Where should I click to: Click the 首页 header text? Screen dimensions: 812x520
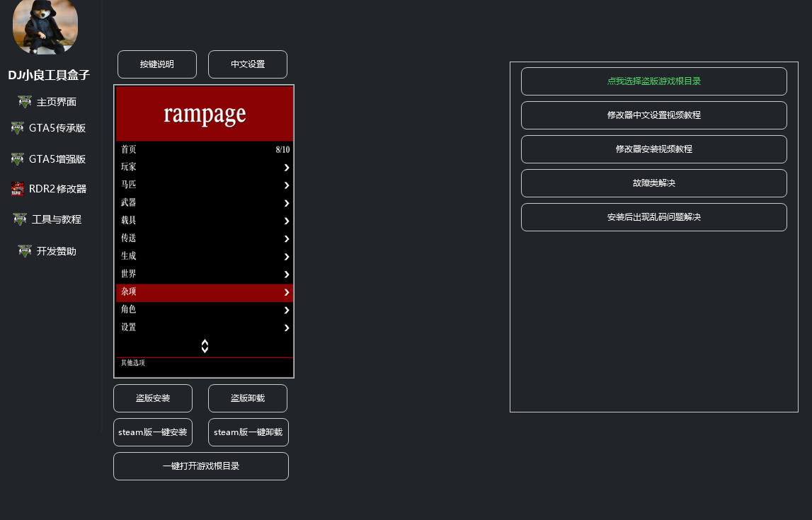tap(128, 149)
